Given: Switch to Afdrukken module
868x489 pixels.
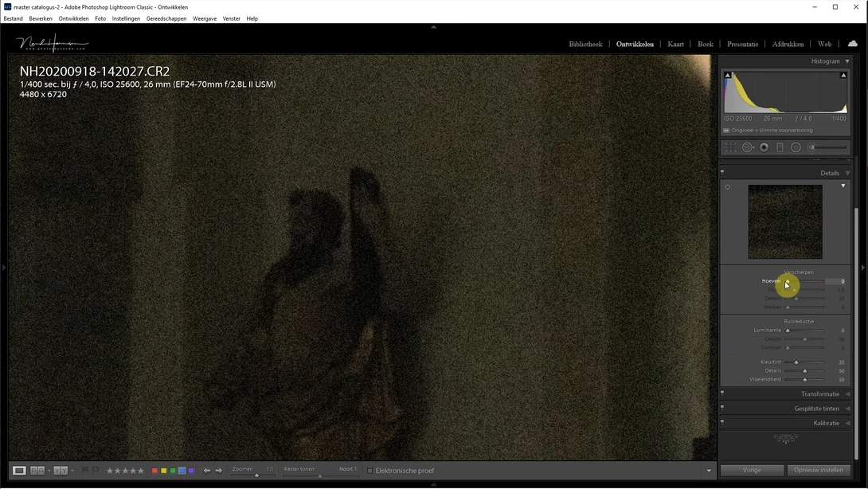Looking at the screenshot, I should click(788, 44).
